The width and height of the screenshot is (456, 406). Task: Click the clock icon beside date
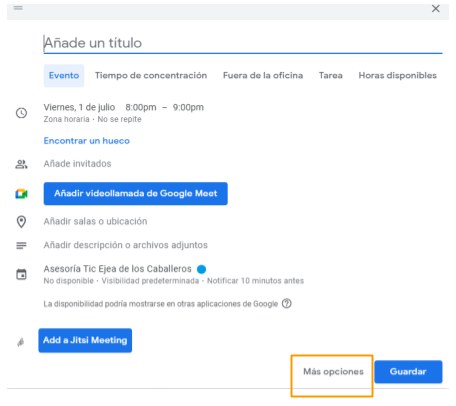pos(22,113)
